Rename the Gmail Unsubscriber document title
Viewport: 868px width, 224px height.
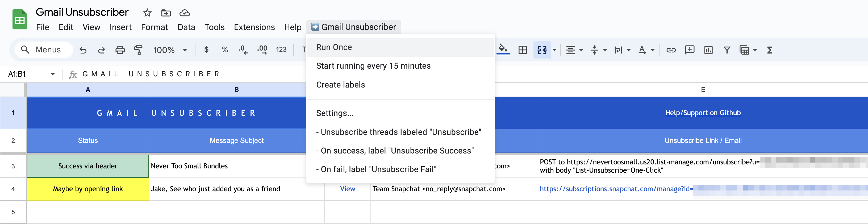point(82,13)
